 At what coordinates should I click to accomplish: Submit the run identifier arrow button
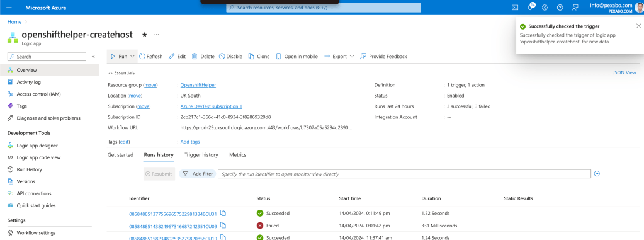[597, 174]
